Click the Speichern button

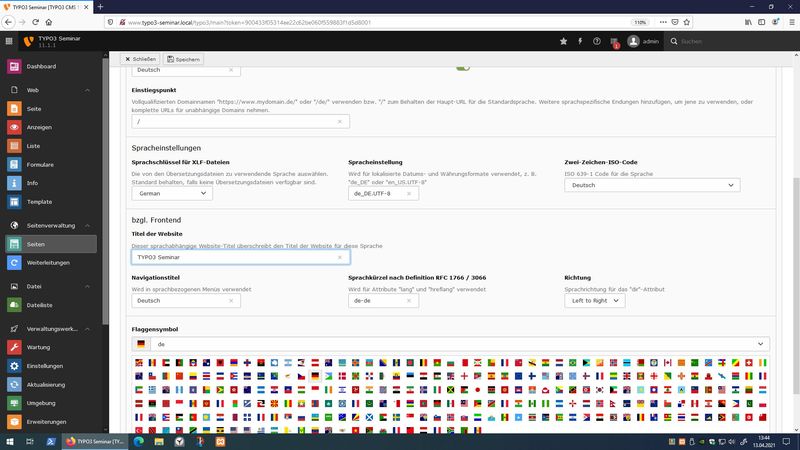click(183, 59)
